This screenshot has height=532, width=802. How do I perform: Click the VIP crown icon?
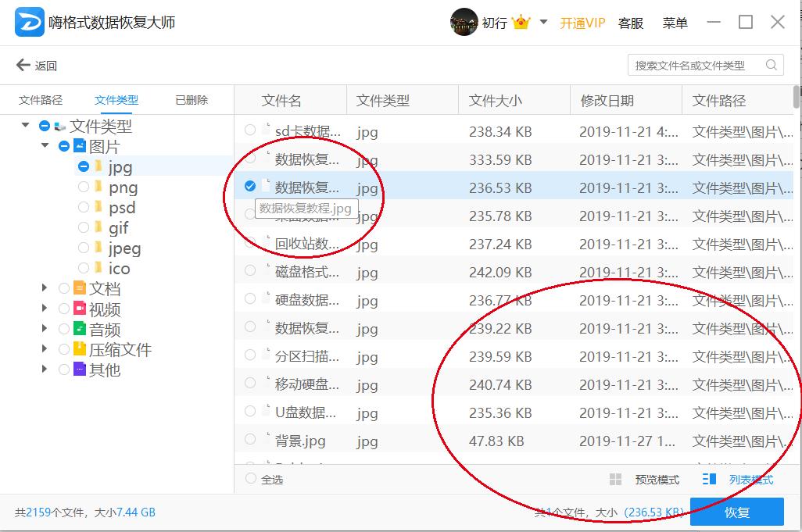coord(521,23)
